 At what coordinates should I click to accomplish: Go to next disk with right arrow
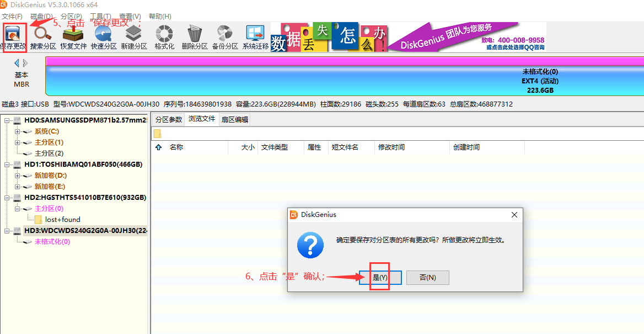click(x=25, y=63)
